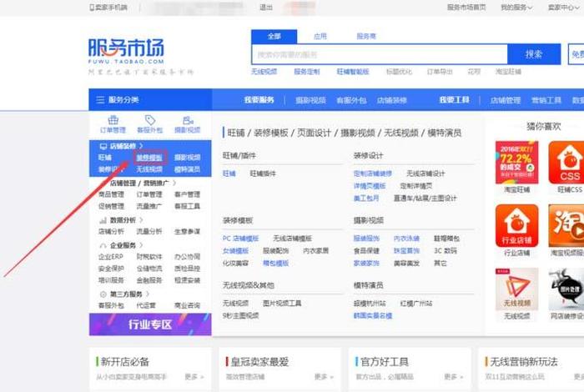
Task: Expand the 店铺装修 category arrow
Action: [141, 146]
